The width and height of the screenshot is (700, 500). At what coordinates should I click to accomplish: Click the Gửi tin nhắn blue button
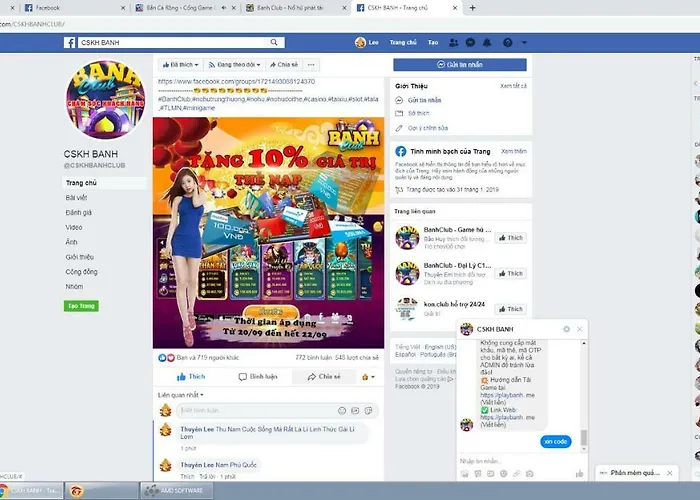coord(460,65)
